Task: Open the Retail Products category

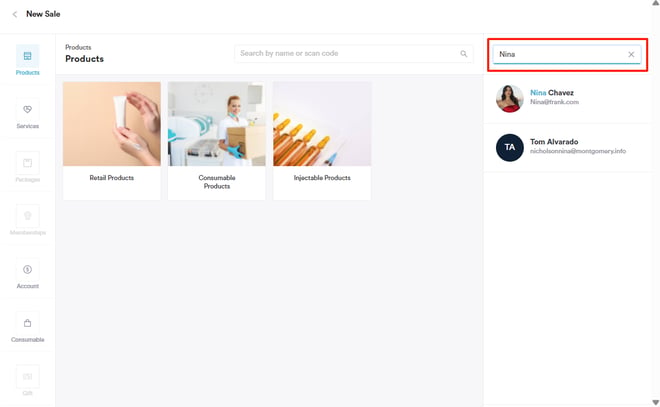Action: point(112,141)
